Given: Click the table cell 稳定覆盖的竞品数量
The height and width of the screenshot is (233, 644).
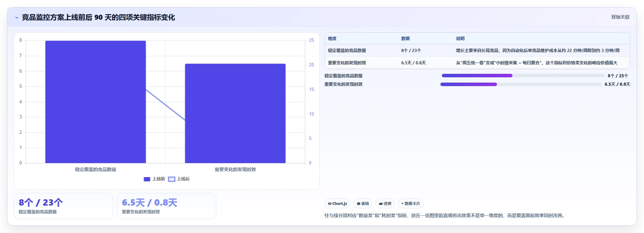Looking at the screenshot, I should click(347, 51).
